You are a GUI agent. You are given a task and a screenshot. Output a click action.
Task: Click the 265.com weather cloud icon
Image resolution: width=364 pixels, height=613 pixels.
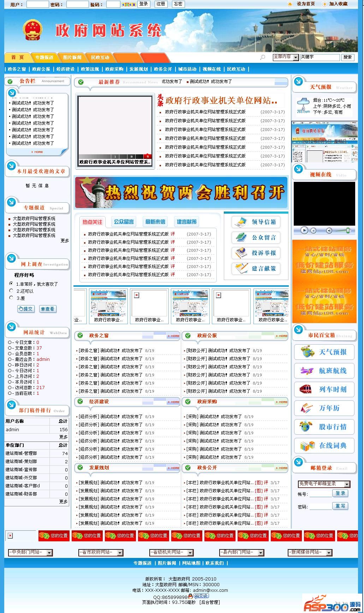[x=303, y=106]
